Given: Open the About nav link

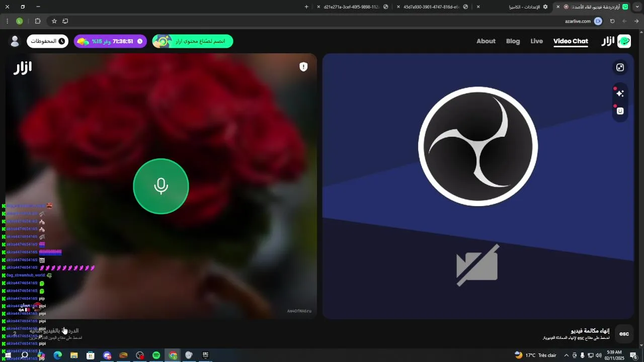Looking at the screenshot, I should (486, 41).
